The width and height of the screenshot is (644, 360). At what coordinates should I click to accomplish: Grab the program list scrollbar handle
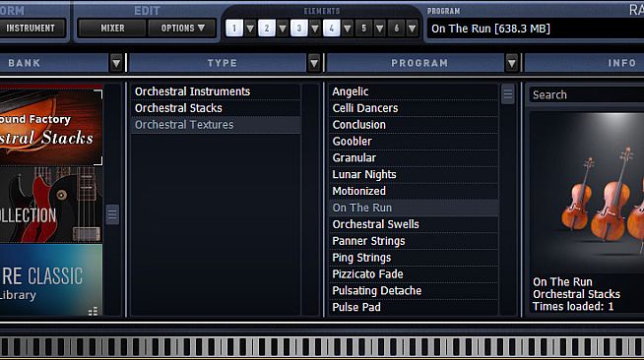pyautogui.click(x=508, y=94)
